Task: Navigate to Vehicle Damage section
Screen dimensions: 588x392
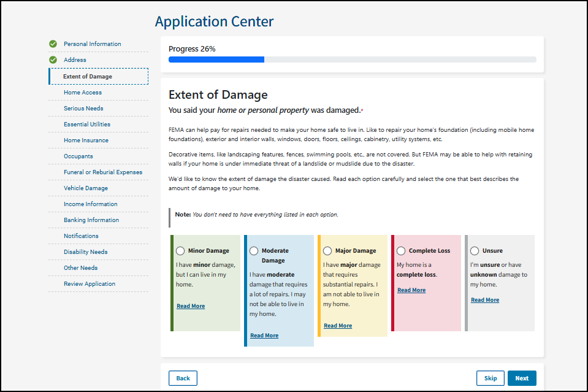Action: [86, 188]
